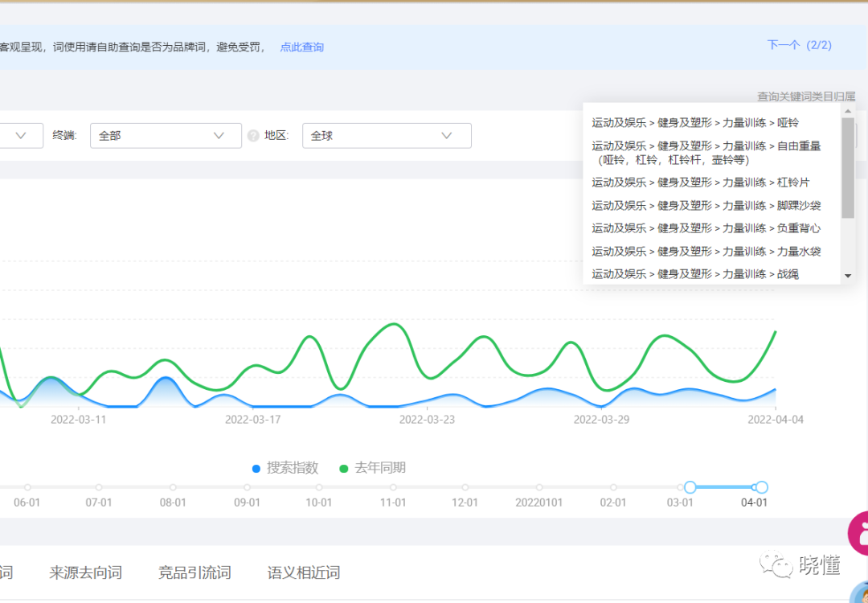Screen dimensions: 868x603
Task: Expand the partially visible leftmost dropdown
Action: (x=22, y=136)
